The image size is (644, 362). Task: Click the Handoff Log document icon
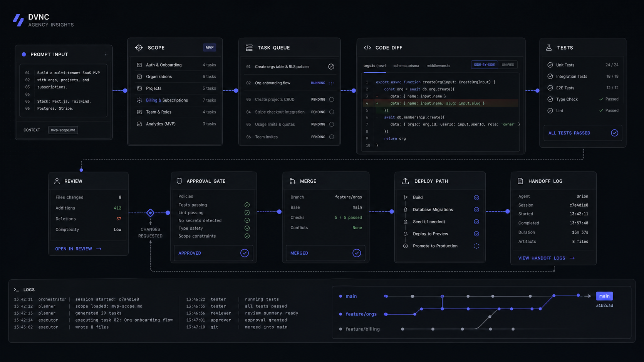tap(520, 181)
